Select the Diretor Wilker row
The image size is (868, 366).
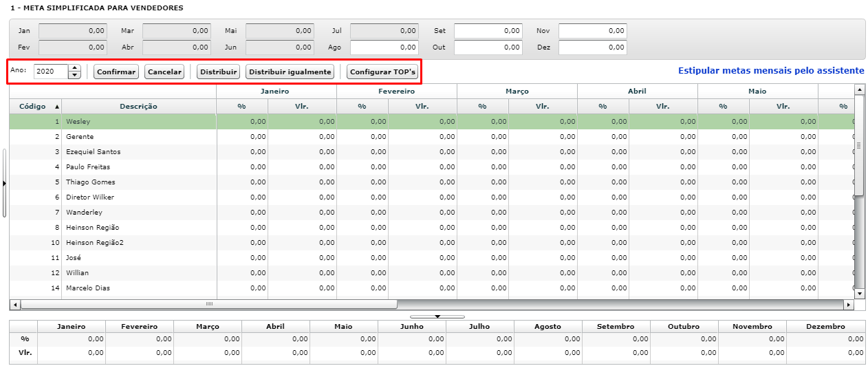[432, 197]
